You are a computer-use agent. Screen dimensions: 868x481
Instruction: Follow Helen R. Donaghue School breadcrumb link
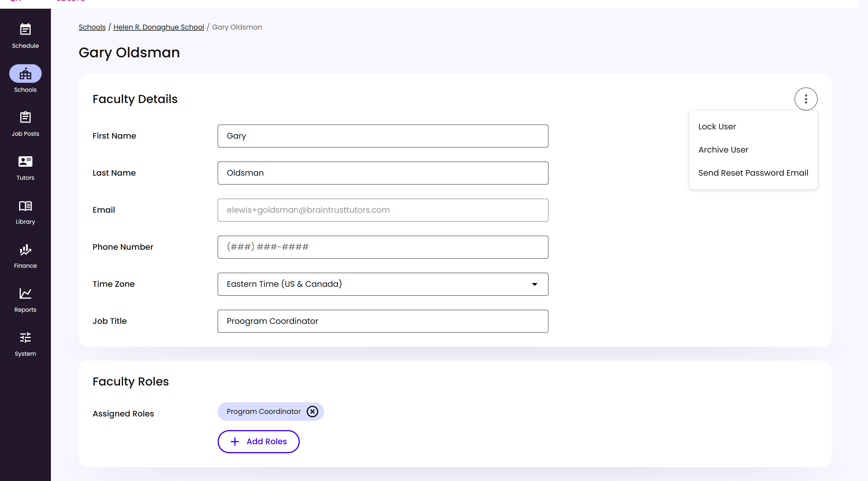(x=159, y=27)
